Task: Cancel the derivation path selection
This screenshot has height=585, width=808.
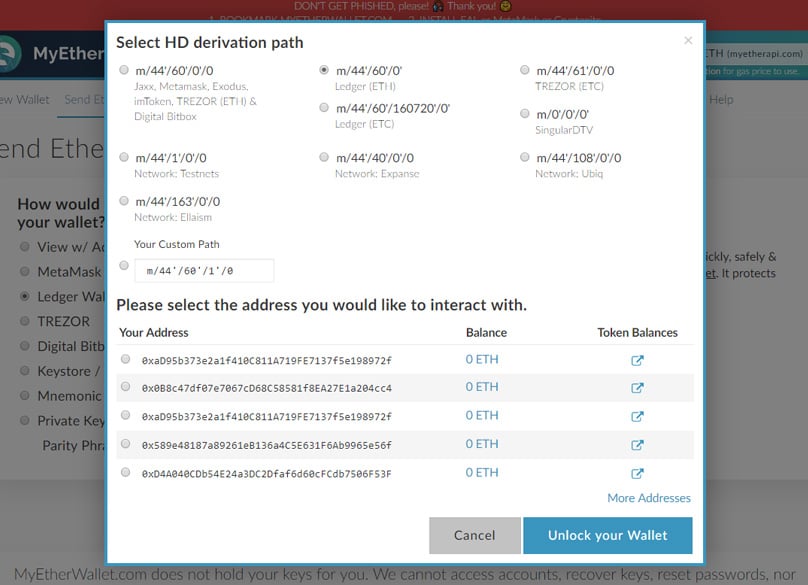Action: coord(475,536)
